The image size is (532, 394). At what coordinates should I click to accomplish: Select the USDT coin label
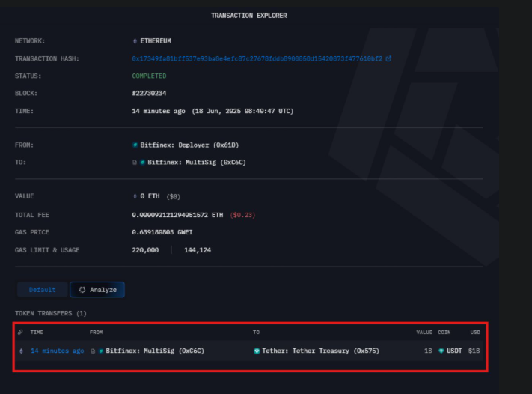(454, 351)
